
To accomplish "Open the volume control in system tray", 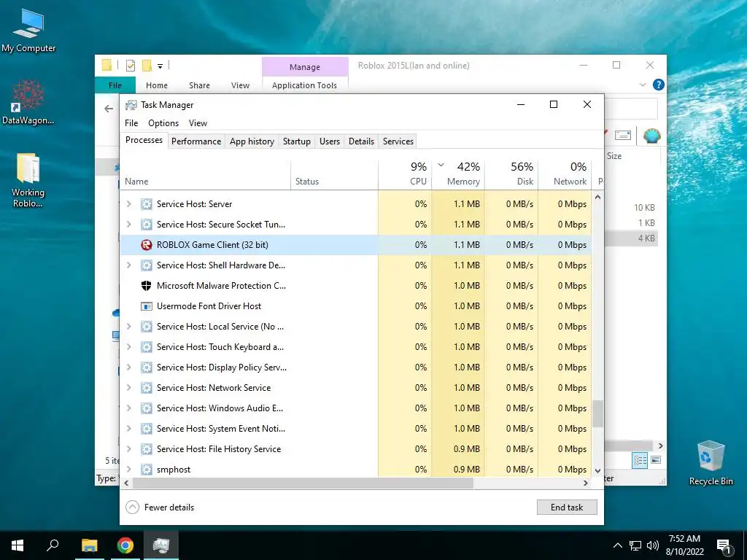I will click(x=653, y=545).
